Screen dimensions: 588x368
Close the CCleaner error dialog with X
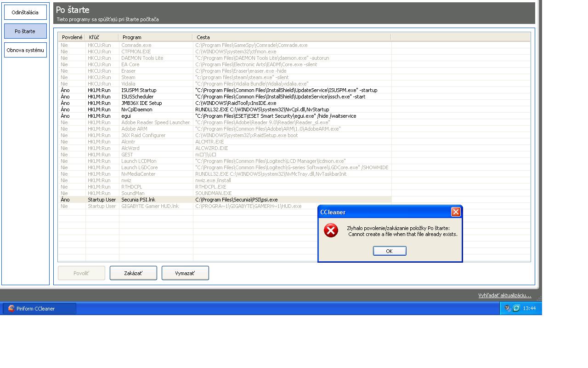coord(456,212)
